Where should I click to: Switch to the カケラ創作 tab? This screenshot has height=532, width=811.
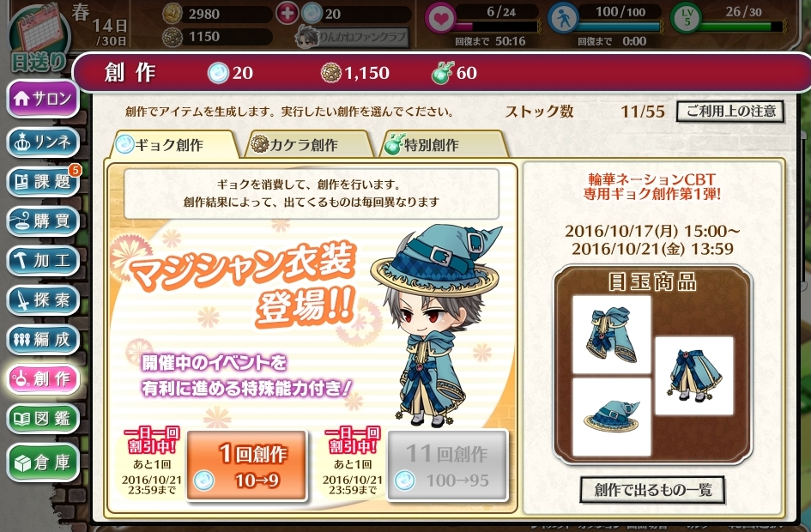pos(309,144)
